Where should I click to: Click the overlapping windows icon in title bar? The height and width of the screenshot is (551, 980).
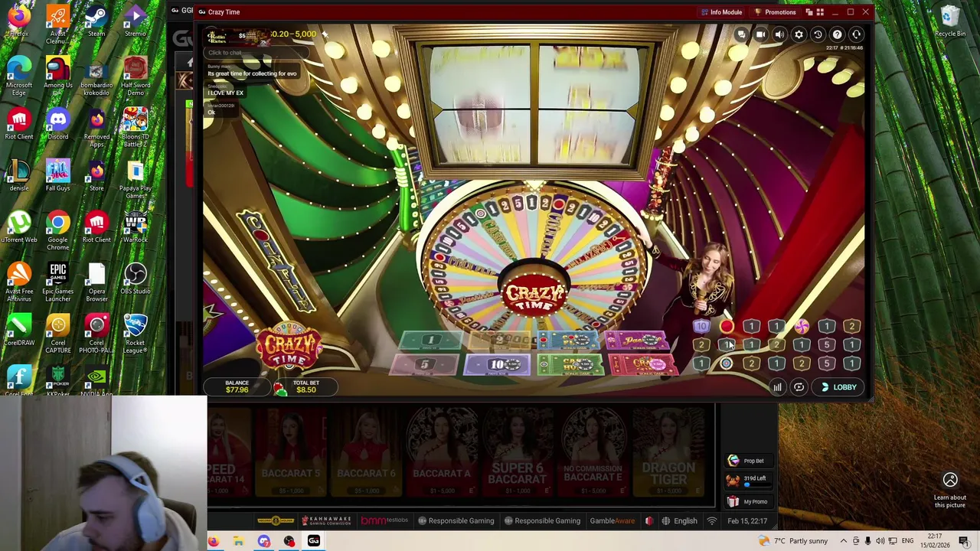pos(808,12)
